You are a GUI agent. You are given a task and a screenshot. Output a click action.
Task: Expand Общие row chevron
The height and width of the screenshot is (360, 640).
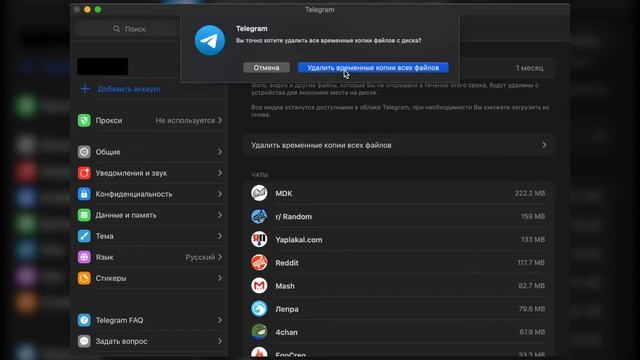point(220,152)
